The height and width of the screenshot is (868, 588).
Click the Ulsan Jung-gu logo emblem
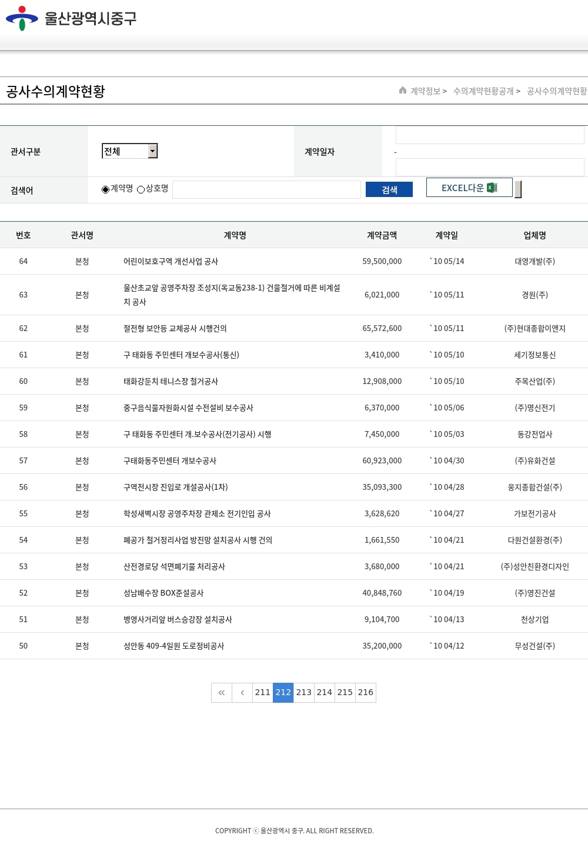tap(22, 18)
